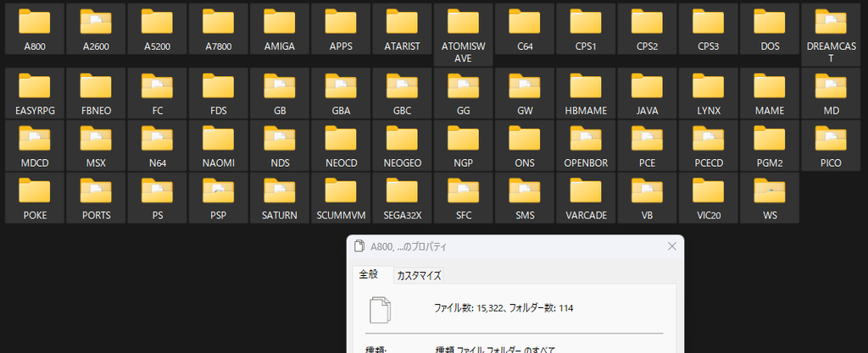Close the properties dialog
868x353 pixels.
672,246
